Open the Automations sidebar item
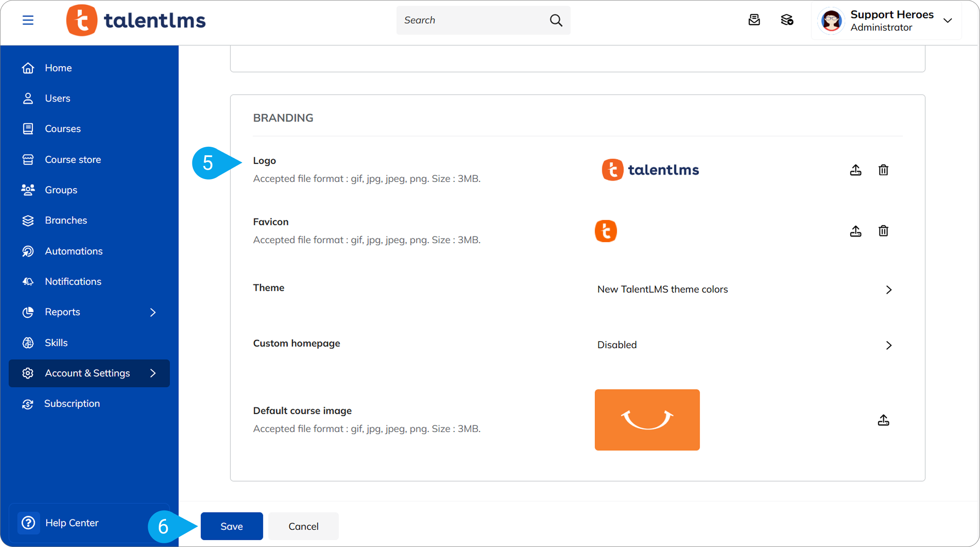Viewport: 980px width, 547px height. coord(74,251)
